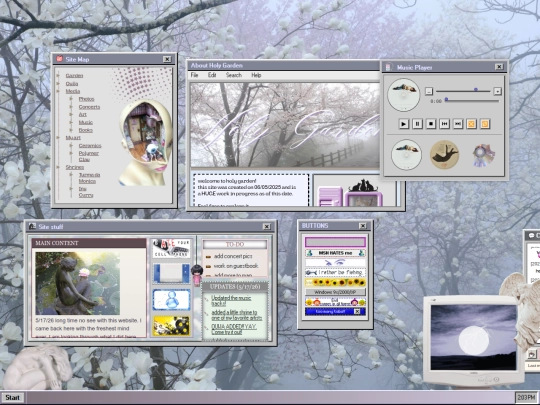The height and width of the screenshot is (405, 540).
Task: Open the Media link in Site Map
Action: (x=73, y=91)
